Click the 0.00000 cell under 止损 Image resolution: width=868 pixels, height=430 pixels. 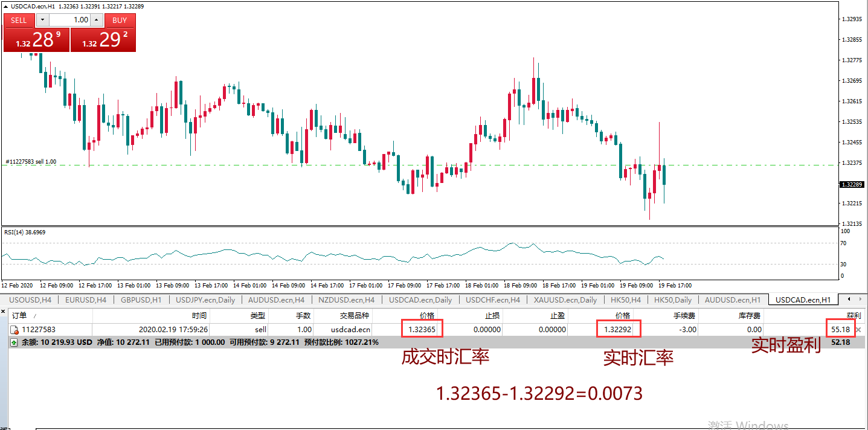click(486, 330)
